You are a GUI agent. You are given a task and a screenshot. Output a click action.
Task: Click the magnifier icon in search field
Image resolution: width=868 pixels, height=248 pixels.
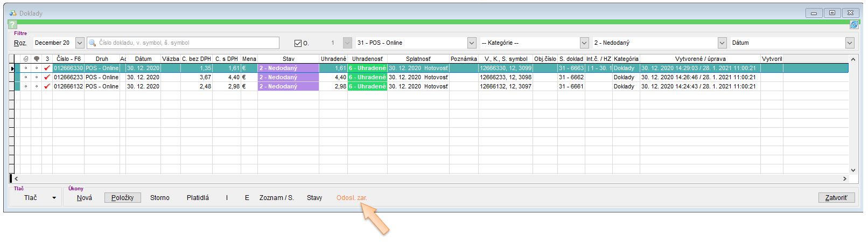[93, 43]
